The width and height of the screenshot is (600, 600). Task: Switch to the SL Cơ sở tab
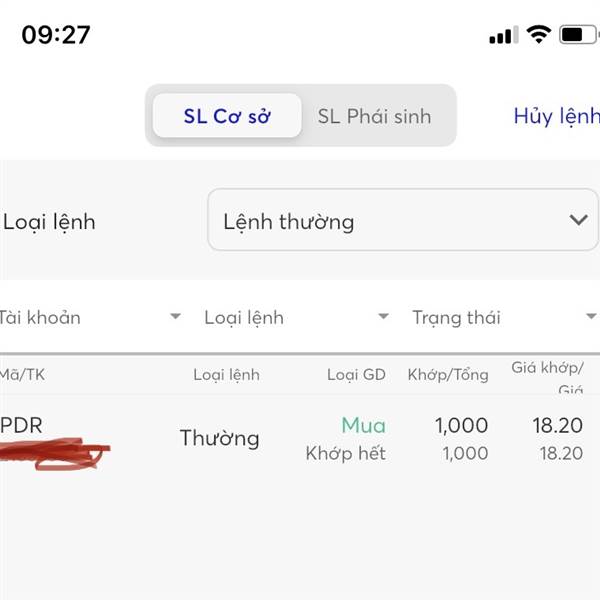pos(227,116)
